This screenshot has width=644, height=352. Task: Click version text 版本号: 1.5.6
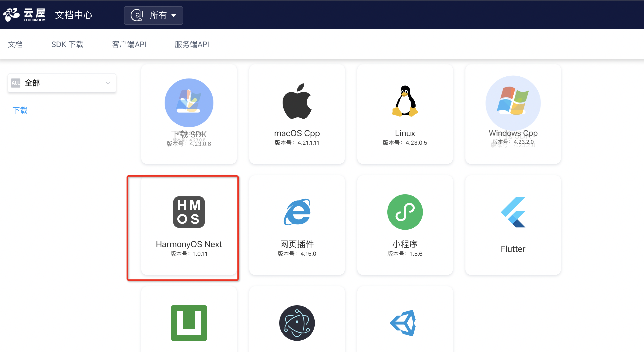point(405,254)
